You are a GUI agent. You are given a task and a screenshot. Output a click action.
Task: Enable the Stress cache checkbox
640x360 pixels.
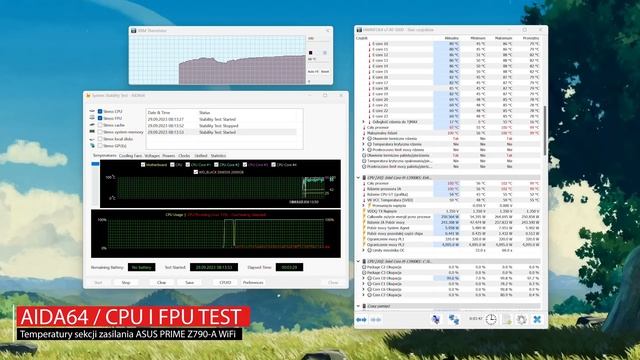100,125
